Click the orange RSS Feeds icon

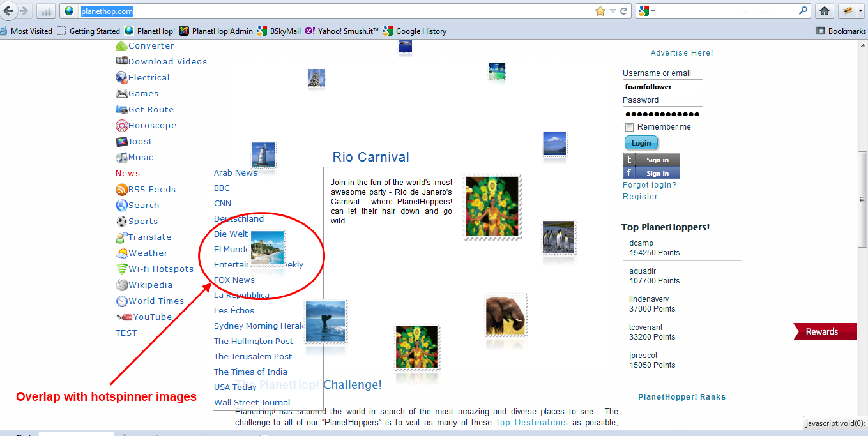121,190
